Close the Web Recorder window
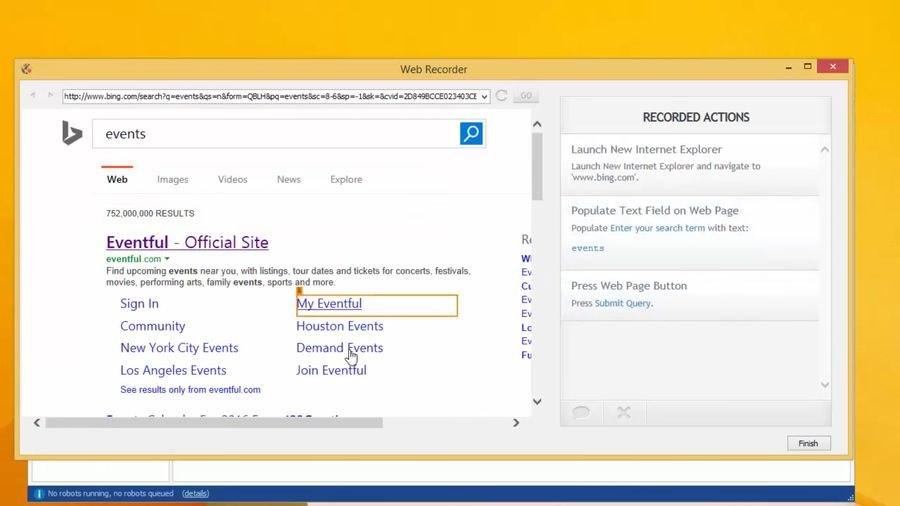The height and width of the screenshot is (506, 900). (833, 67)
